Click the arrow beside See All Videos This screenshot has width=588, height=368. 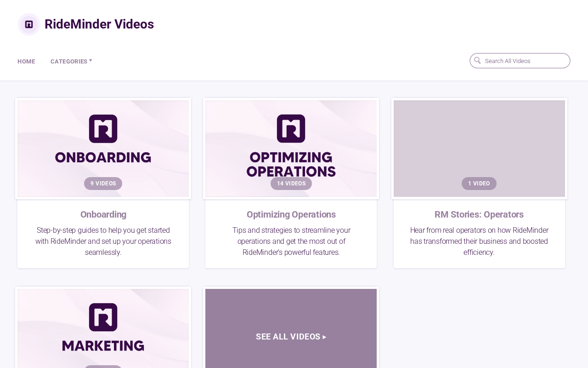[324, 337]
